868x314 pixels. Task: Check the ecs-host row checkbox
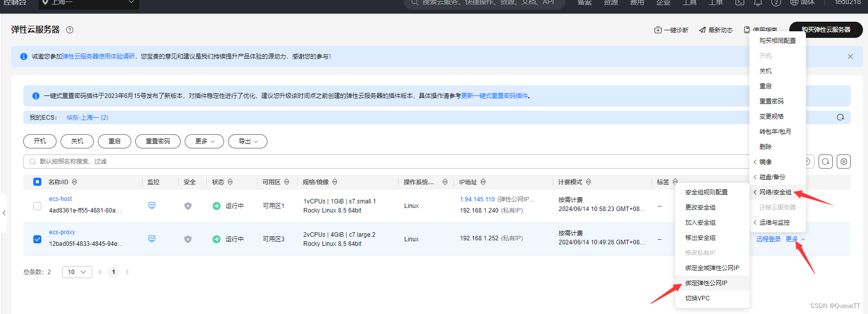pyautogui.click(x=37, y=206)
